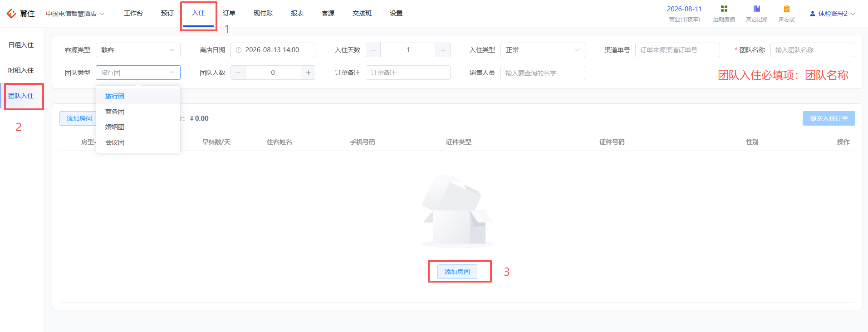
Task: Select 会议团 from the dropdown list
Action: pos(138,142)
